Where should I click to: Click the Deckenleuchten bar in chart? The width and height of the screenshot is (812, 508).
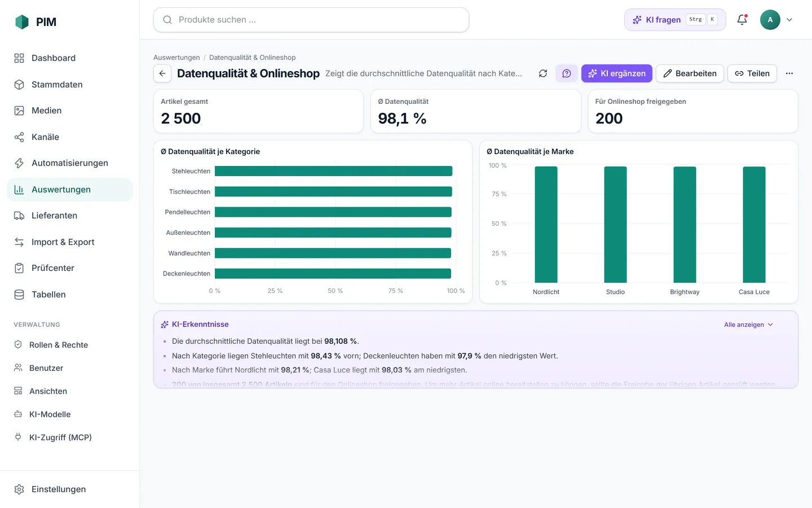(333, 274)
